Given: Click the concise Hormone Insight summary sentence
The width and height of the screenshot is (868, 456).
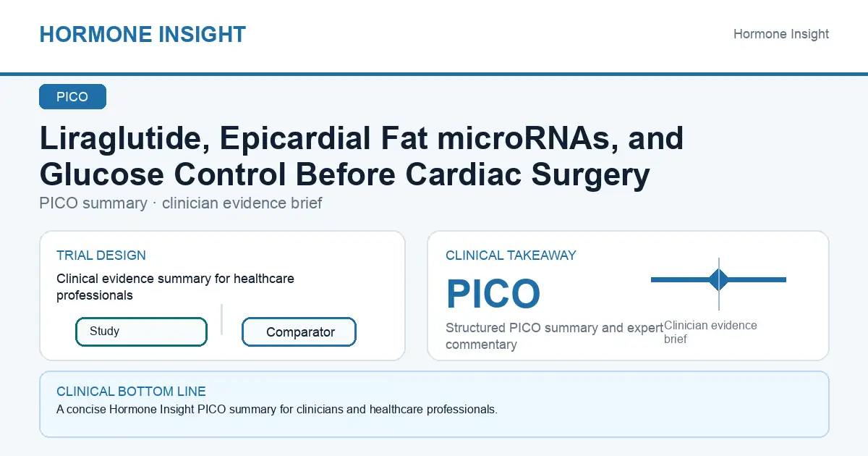Looking at the screenshot, I should pos(277,410).
